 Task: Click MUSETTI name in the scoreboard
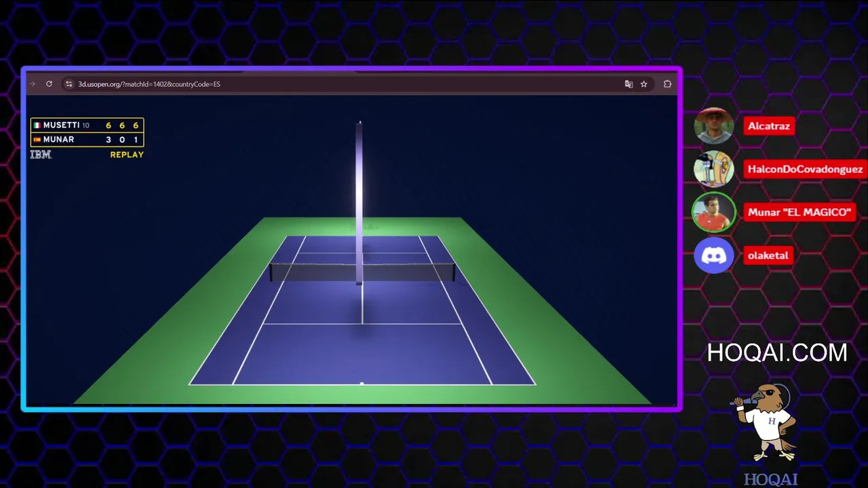(61, 125)
